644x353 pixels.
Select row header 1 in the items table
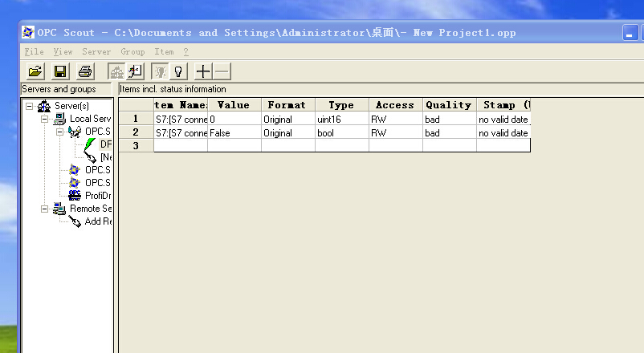(x=136, y=119)
